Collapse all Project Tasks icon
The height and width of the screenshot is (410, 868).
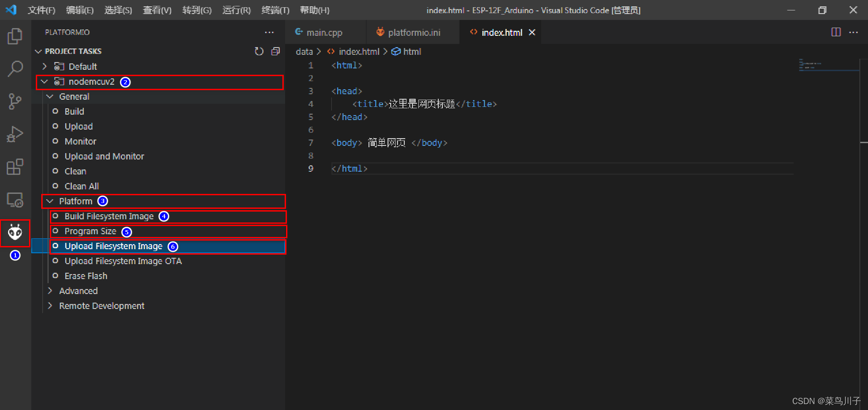tap(275, 51)
